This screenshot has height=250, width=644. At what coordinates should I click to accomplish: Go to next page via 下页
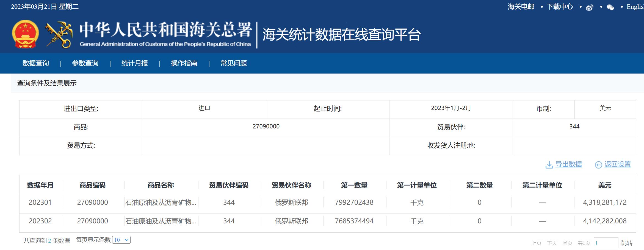point(552,243)
